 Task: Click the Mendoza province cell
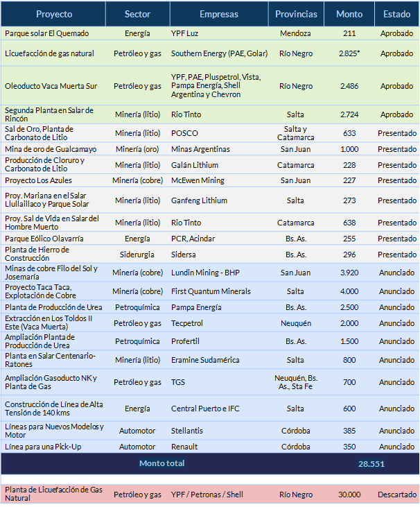click(x=296, y=33)
